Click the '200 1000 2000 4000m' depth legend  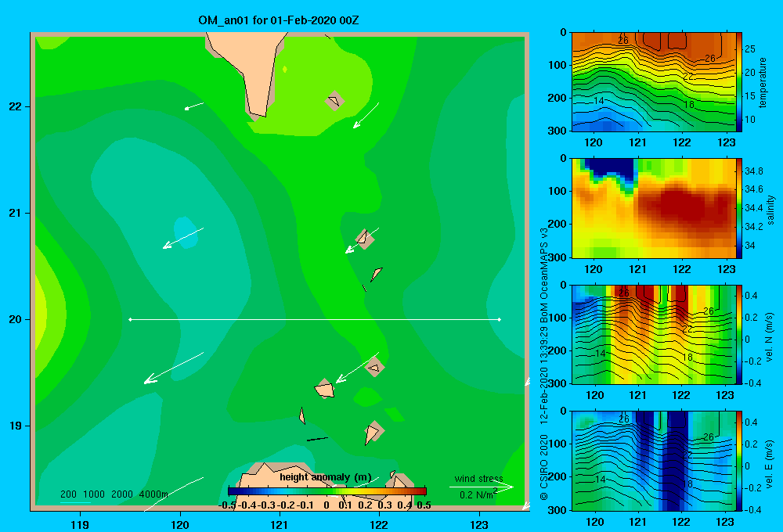tap(114, 494)
